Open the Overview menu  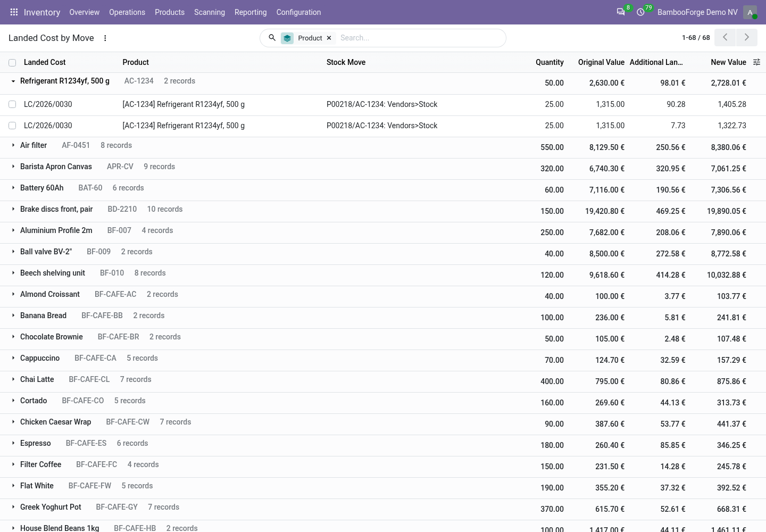point(84,12)
